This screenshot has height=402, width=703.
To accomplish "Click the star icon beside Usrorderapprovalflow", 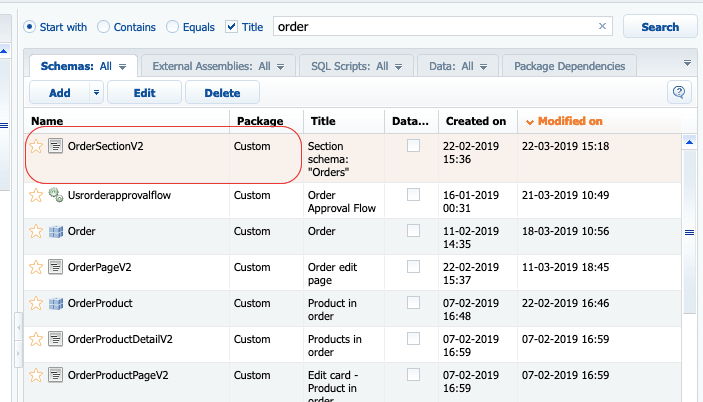I will point(36,195).
